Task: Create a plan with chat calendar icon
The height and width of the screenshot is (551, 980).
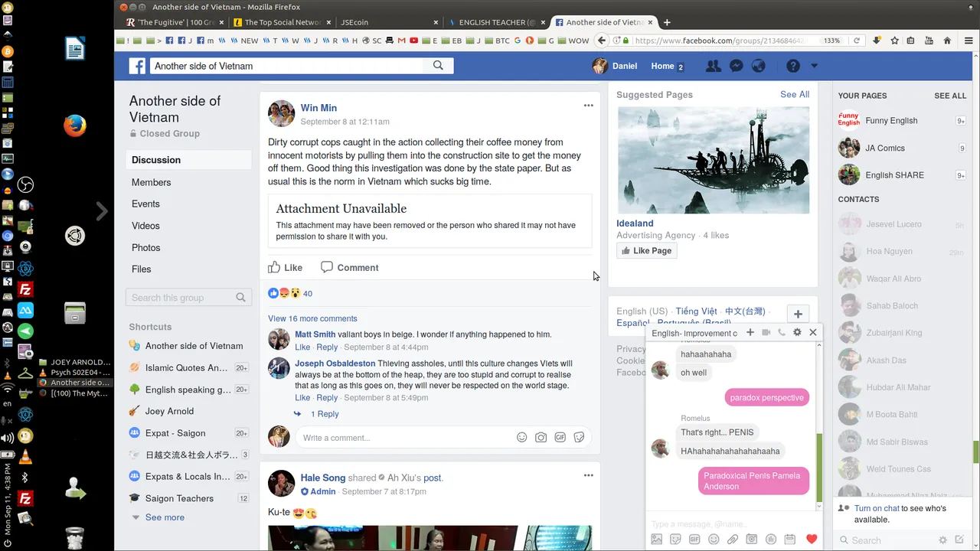Action: tap(790, 540)
